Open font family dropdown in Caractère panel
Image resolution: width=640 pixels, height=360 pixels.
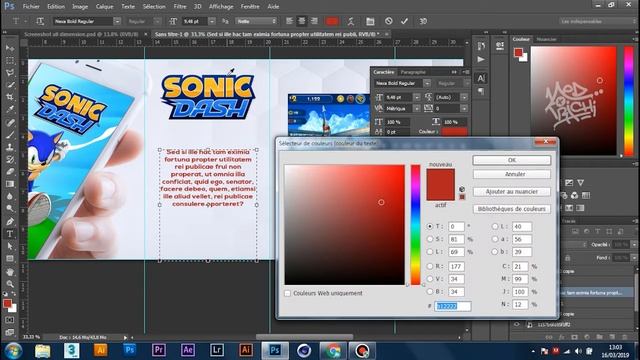tap(427, 83)
